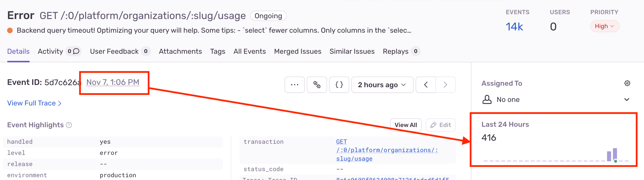Viewport: 644px width, 180px height.
Task: Click the Last 24 Hours bar chart
Action: point(556,155)
